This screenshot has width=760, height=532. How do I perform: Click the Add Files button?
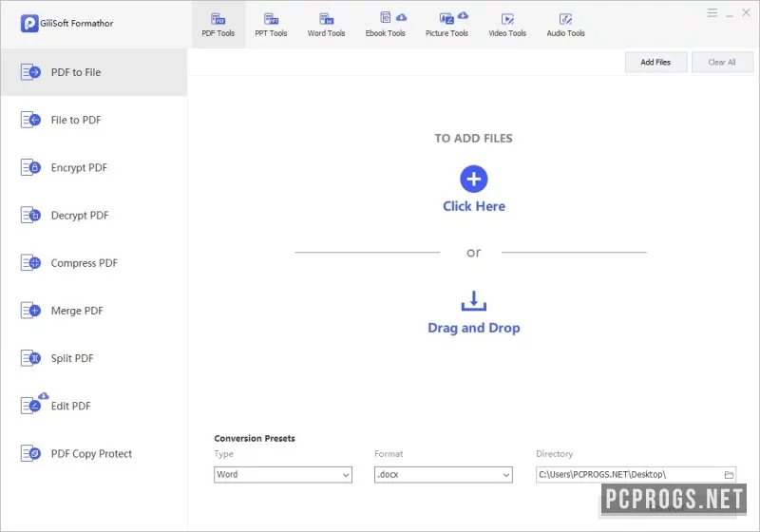[655, 62]
